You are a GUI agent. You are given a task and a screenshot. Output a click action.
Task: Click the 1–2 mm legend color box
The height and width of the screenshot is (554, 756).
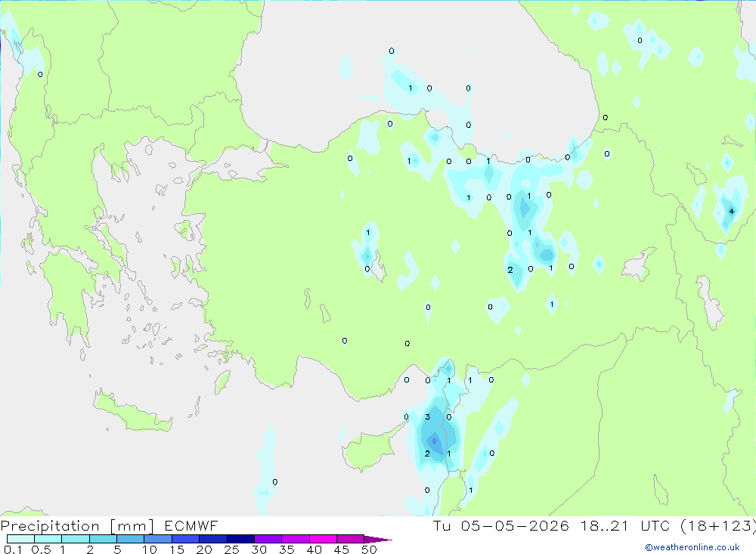coord(76,539)
